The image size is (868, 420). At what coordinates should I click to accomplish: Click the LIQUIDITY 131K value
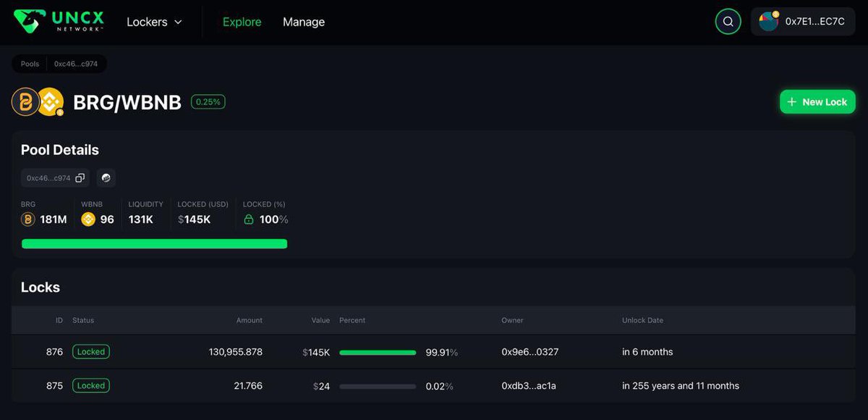coord(140,219)
